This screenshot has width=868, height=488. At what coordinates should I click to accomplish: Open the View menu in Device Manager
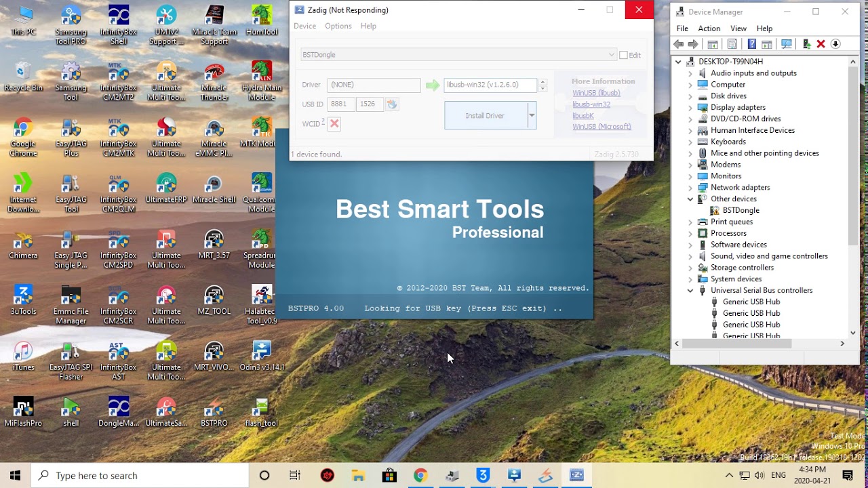[x=738, y=28]
